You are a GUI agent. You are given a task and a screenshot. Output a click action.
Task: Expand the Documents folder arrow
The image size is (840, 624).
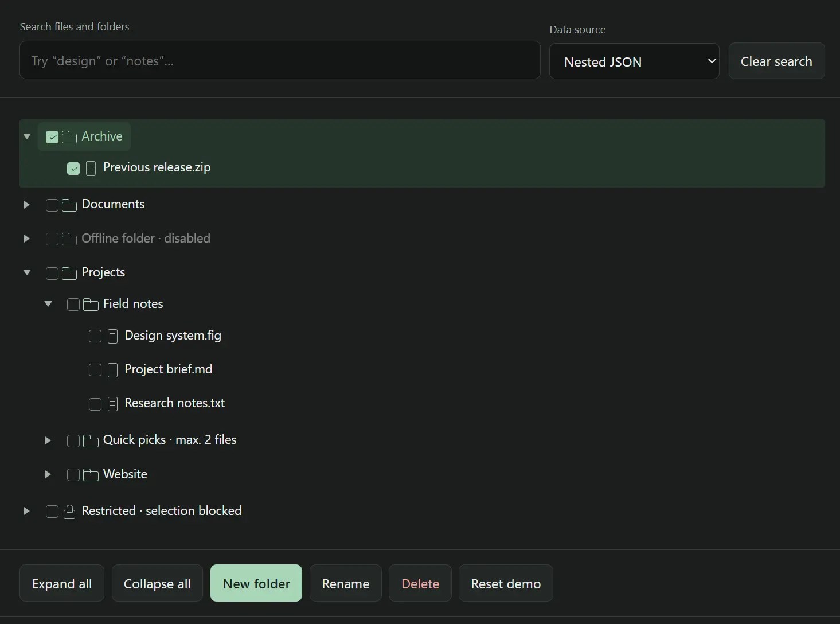[27, 205]
